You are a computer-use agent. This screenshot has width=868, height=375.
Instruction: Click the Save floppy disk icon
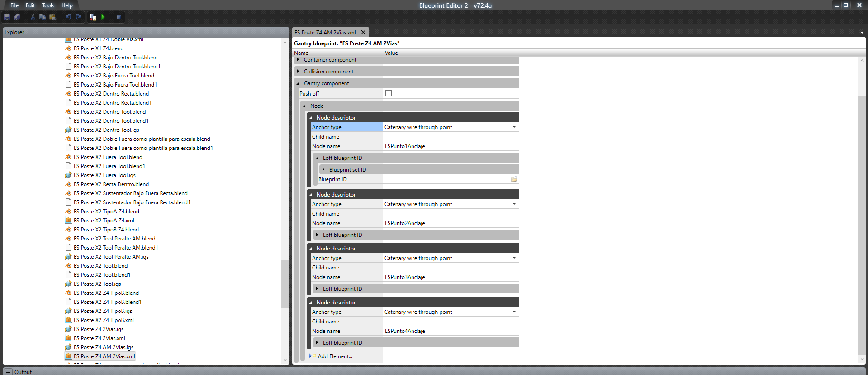(x=7, y=17)
